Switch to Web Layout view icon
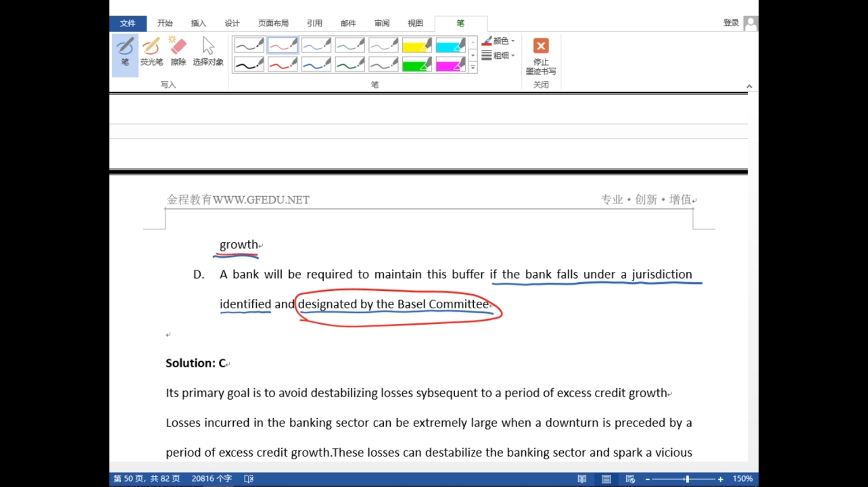 630,479
